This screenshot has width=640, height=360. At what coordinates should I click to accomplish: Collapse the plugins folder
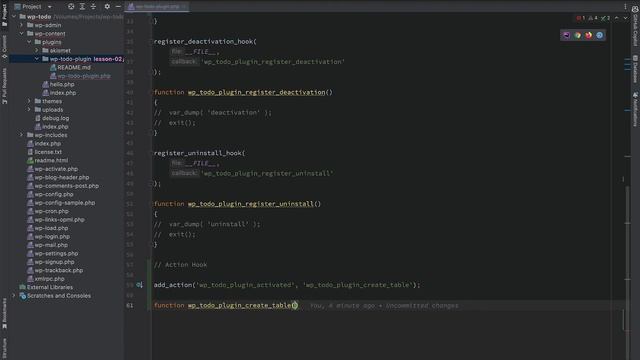[x=29, y=42]
